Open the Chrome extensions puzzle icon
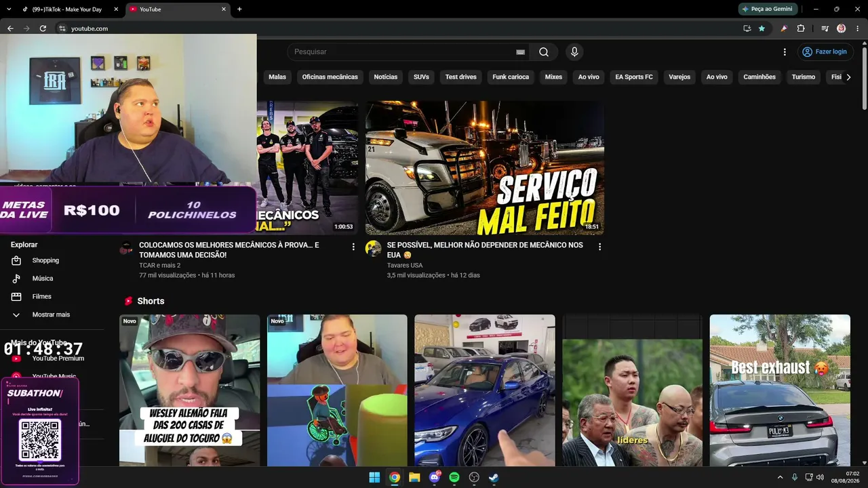 (801, 28)
